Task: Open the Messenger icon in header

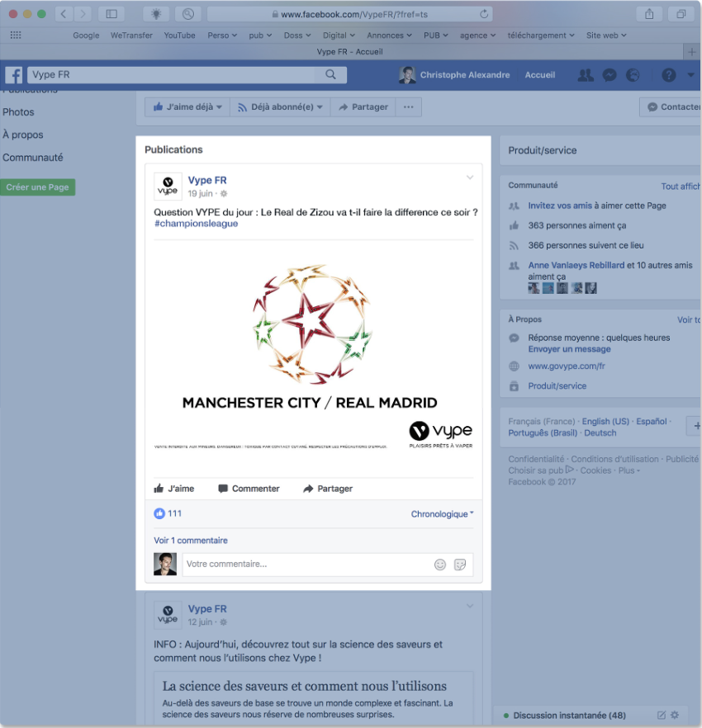Action: tap(610, 75)
